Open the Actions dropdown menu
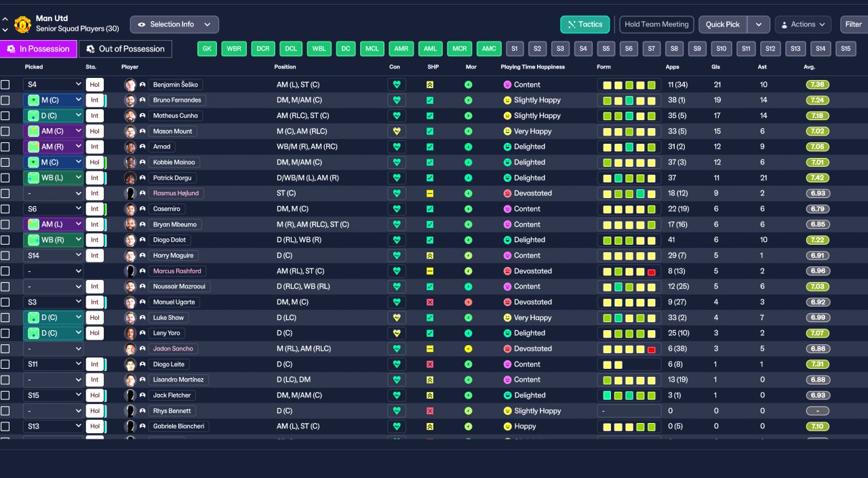 (803, 24)
